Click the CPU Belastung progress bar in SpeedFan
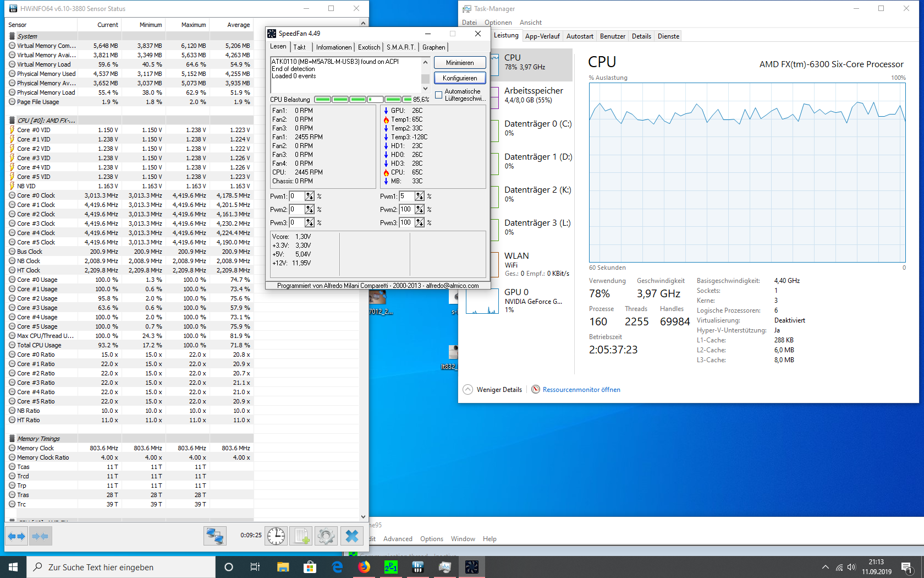Viewport: 924px width, 578px height. (x=363, y=100)
